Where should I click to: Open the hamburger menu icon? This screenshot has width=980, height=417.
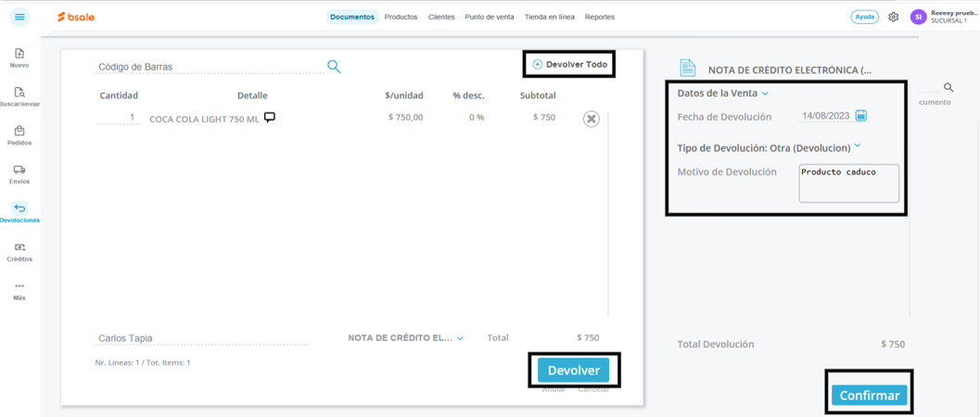pyautogui.click(x=20, y=17)
